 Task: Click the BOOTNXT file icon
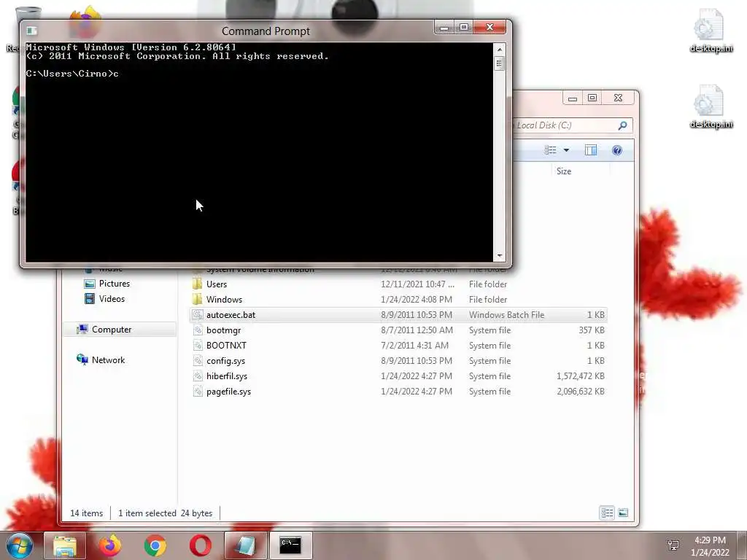click(x=198, y=345)
